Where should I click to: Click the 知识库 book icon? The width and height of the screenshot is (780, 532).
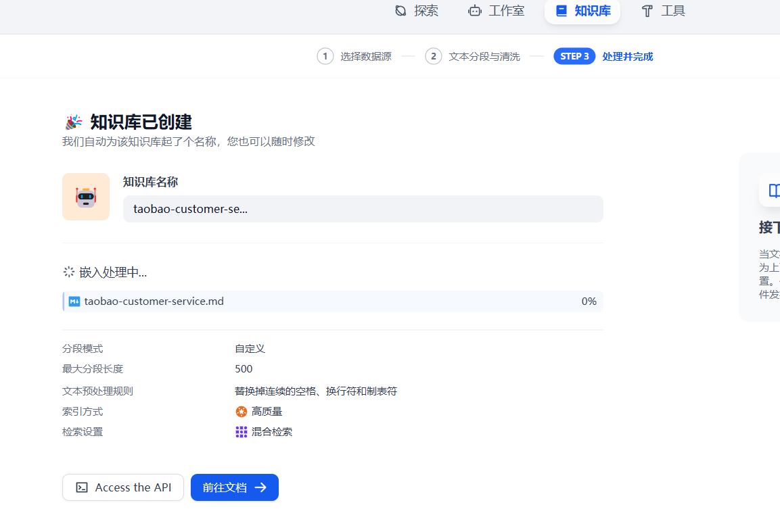point(561,11)
